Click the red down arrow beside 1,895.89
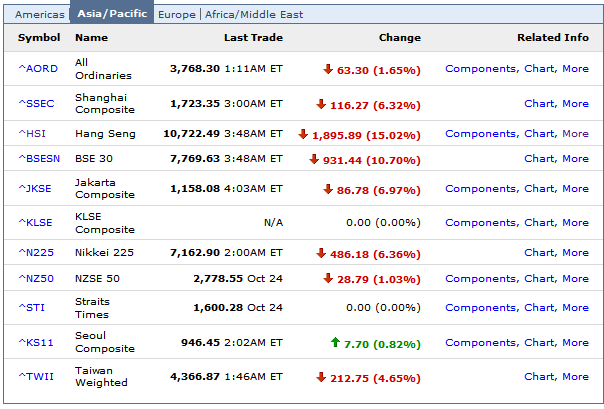This screenshot has width=604, height=409. [x=303, y=134]
